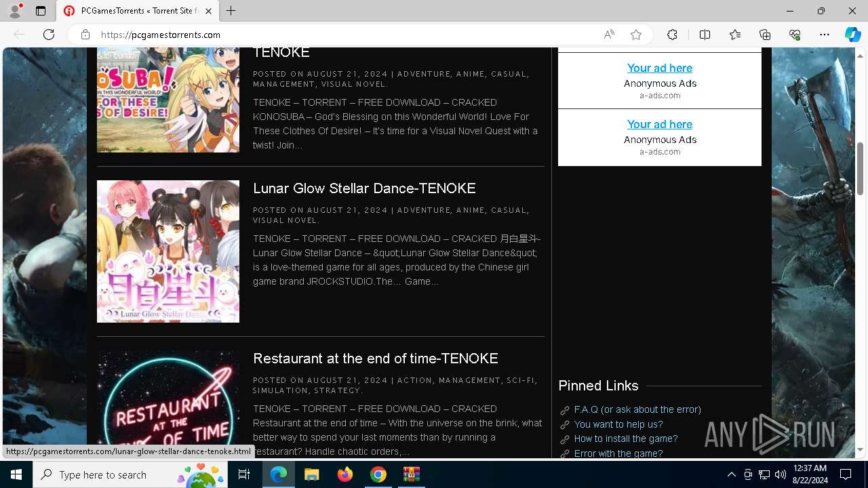Image resolution: width=868 pixels, height=488 pixels.
Task: Reload the current page
Action: (x=49, y=35)
